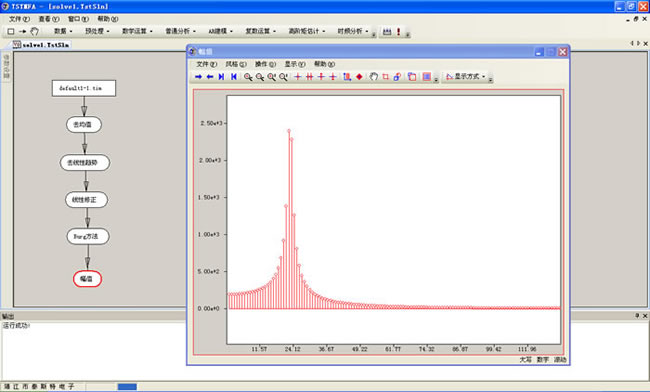650x392 pixels.
Task: Expand the 显示方式 dropdown in chart window
Action: click(x=466, y=77)
